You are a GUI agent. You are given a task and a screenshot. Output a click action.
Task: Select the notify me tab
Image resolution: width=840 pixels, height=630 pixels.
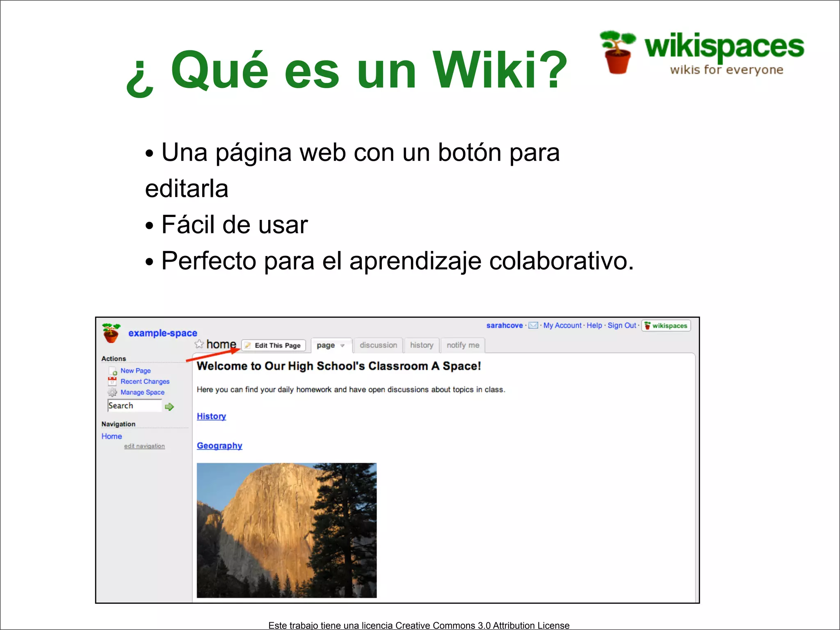pyautogui.click(x=463, y=345)
